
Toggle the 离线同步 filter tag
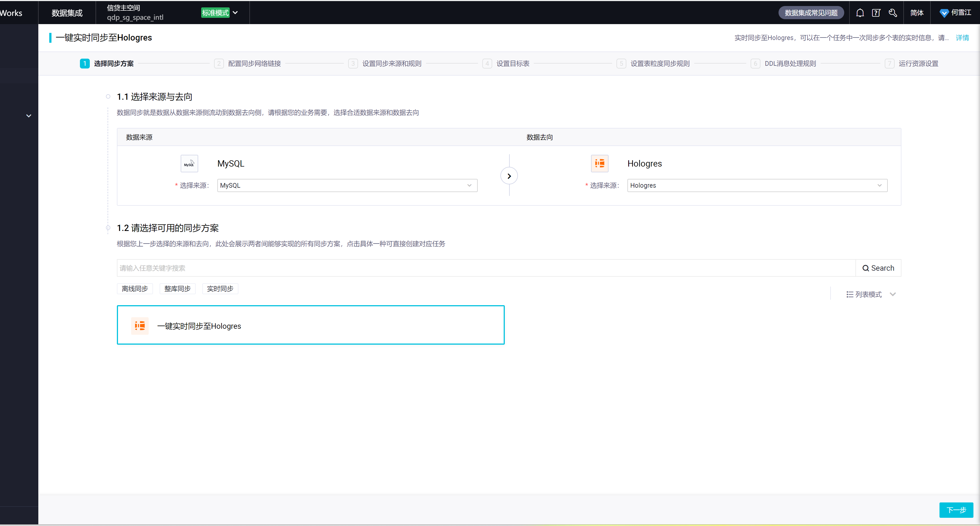135,289
